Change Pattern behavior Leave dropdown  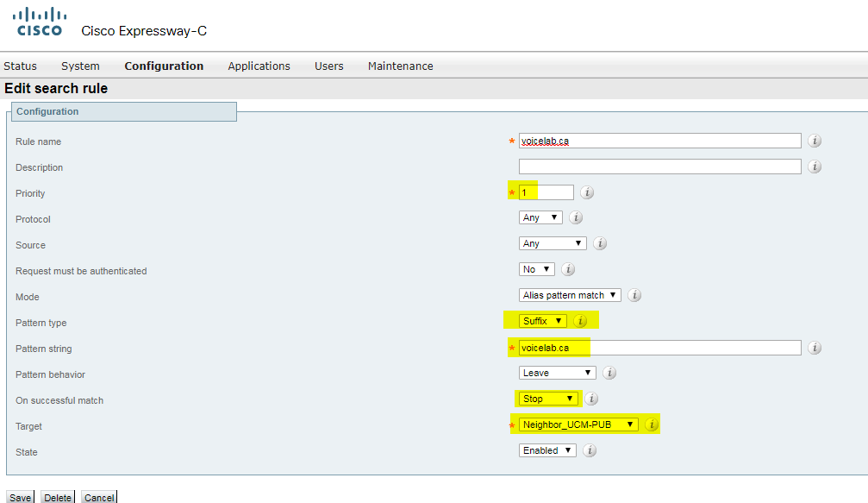(x=557, y=373)
